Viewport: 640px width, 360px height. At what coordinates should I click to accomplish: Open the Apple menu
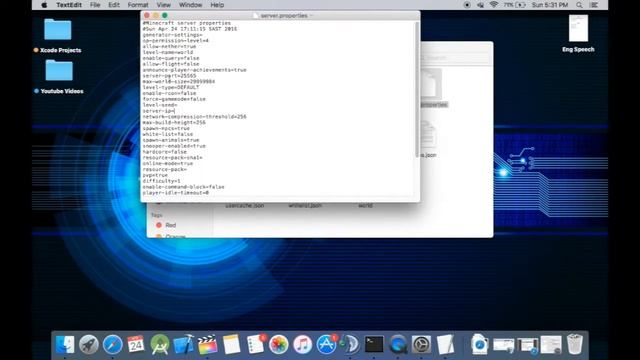tap(44, 5)
